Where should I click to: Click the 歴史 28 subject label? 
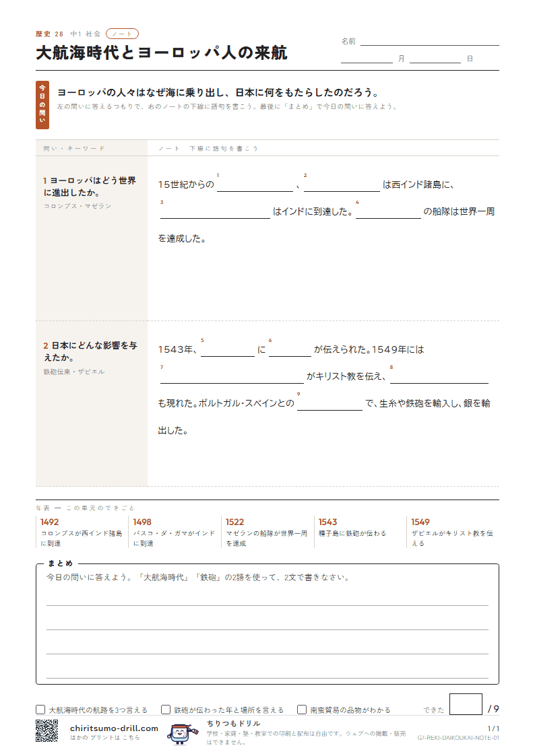[x=49, y=34]
